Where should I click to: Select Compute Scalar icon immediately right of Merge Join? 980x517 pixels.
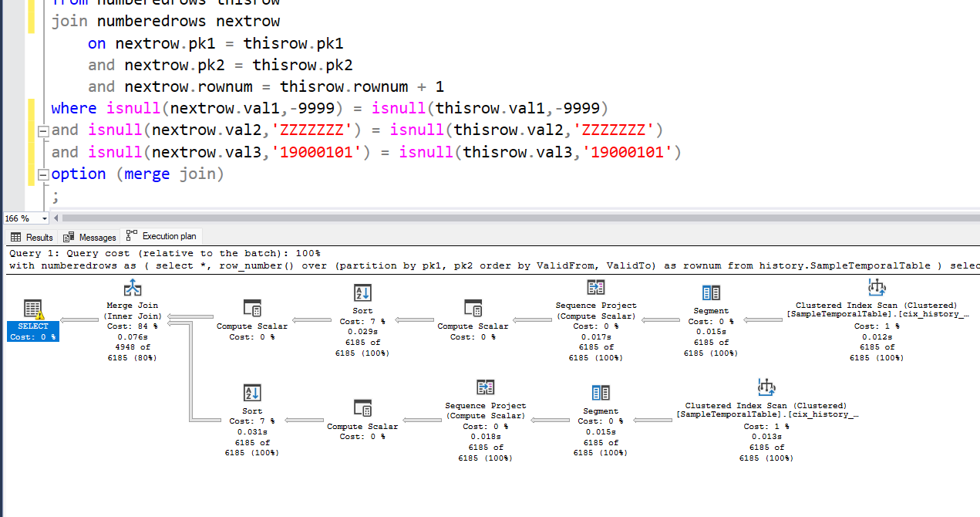252,309
